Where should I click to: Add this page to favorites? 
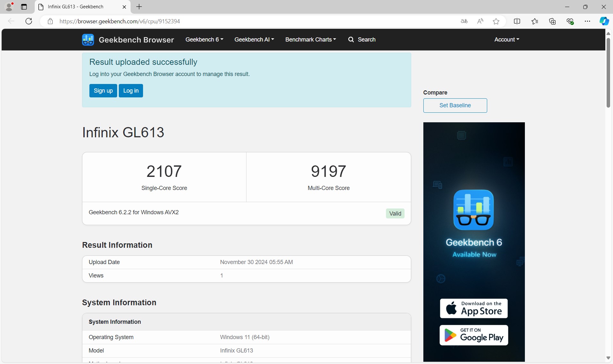pos(496,21)
